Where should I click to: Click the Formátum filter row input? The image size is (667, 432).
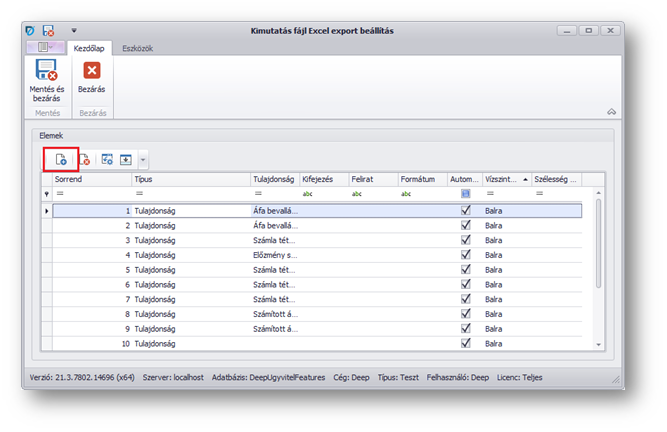pos(422,193)
